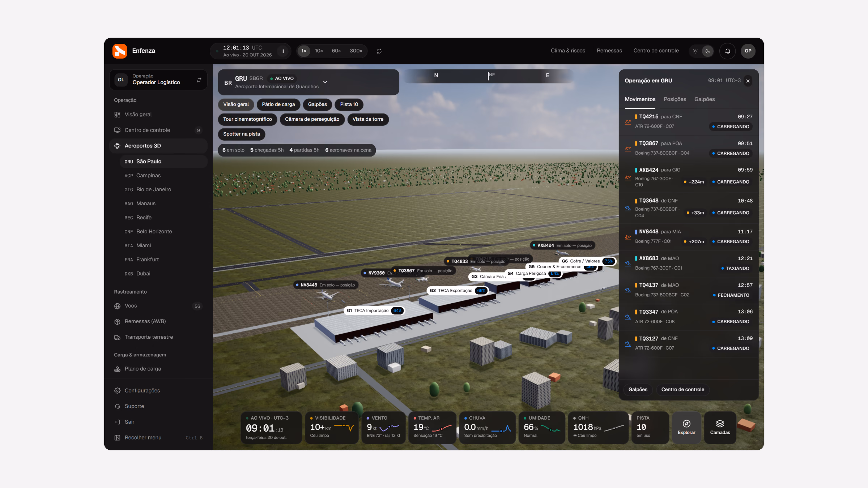Screen dimensions: 868x488
Task: Open Centro de controle in sidebar
Action: tap(158, 130)
